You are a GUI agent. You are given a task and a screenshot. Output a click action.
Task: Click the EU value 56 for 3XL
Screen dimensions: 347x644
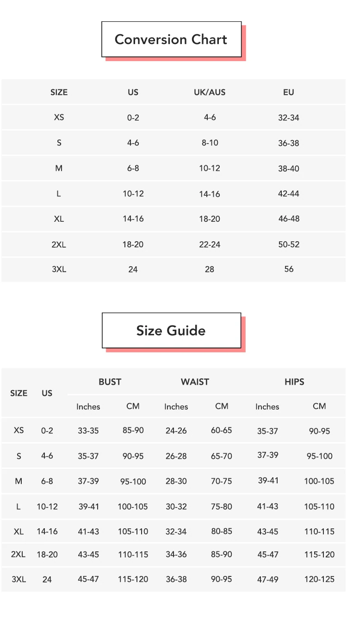pyautogui.click(x=289, y=269)
